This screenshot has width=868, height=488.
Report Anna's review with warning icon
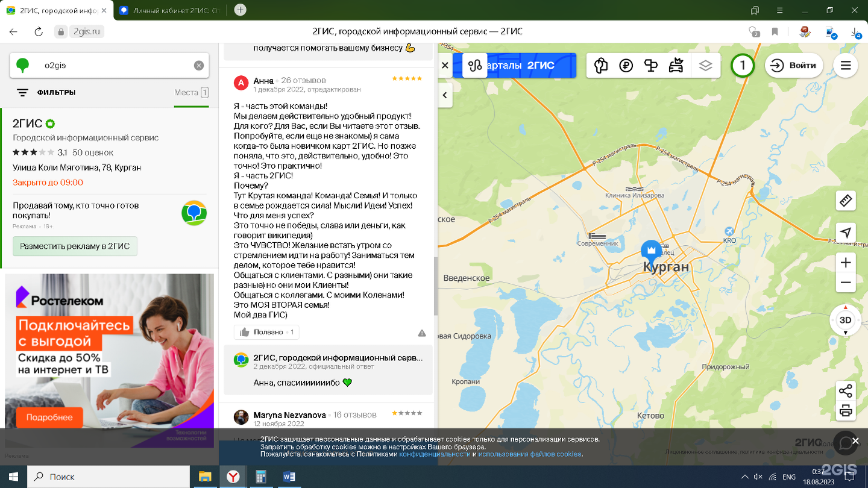coord(422,333)
